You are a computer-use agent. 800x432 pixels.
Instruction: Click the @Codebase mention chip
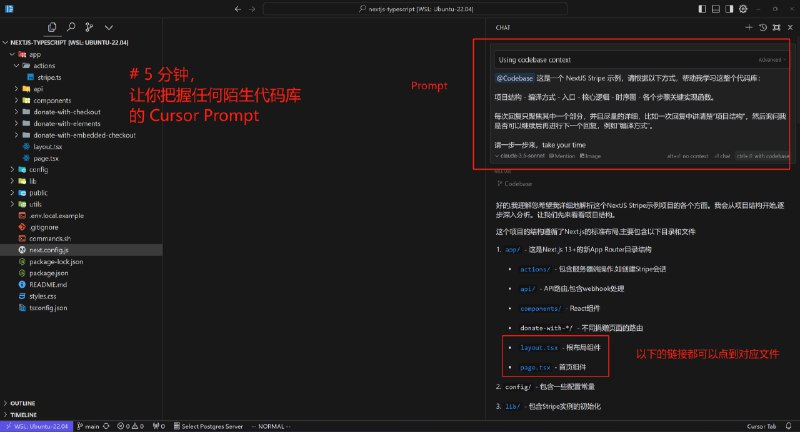click(x=515, y=78)
